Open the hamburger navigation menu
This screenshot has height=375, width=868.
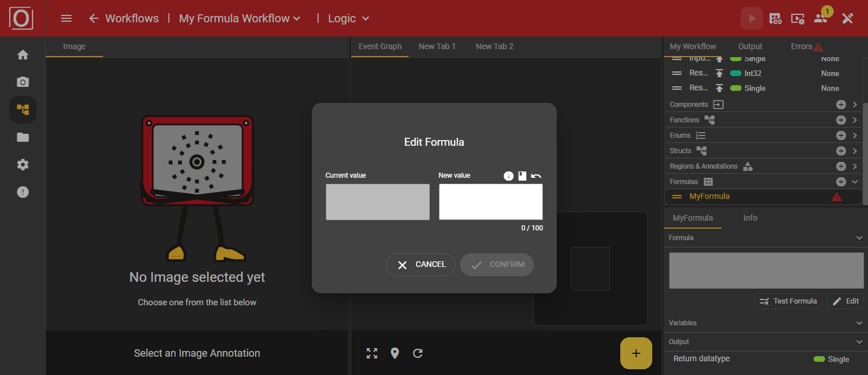point(66,18)
